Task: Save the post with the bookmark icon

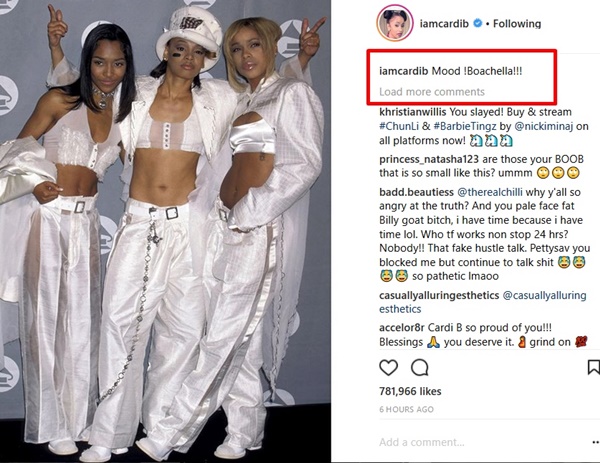Action: pyautogui.click(x=593, y=367)
